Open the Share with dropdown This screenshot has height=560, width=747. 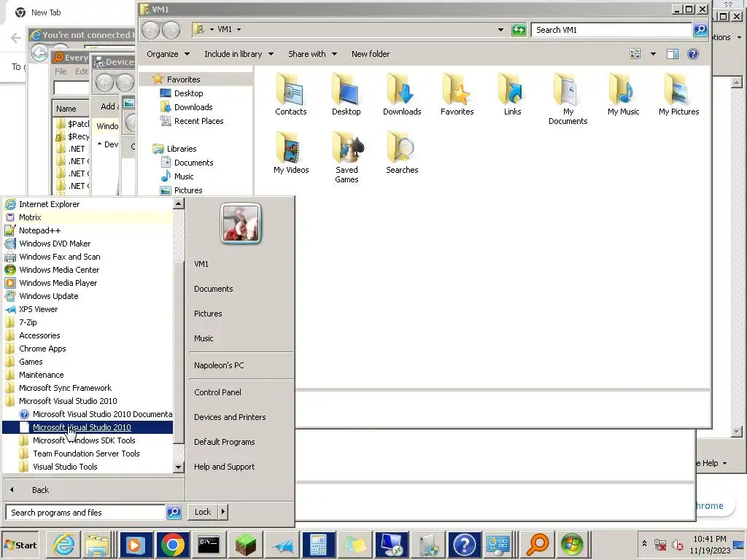(312, 54)
